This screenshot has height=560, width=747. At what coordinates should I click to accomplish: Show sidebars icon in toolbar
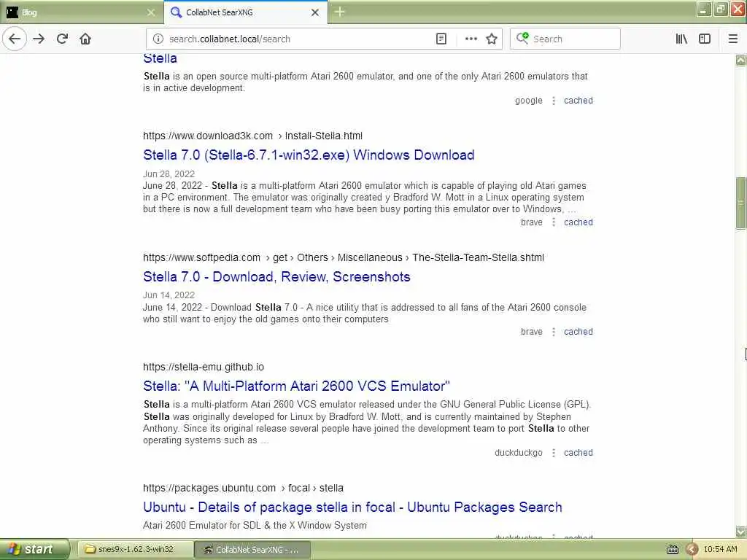click(705, 39)
